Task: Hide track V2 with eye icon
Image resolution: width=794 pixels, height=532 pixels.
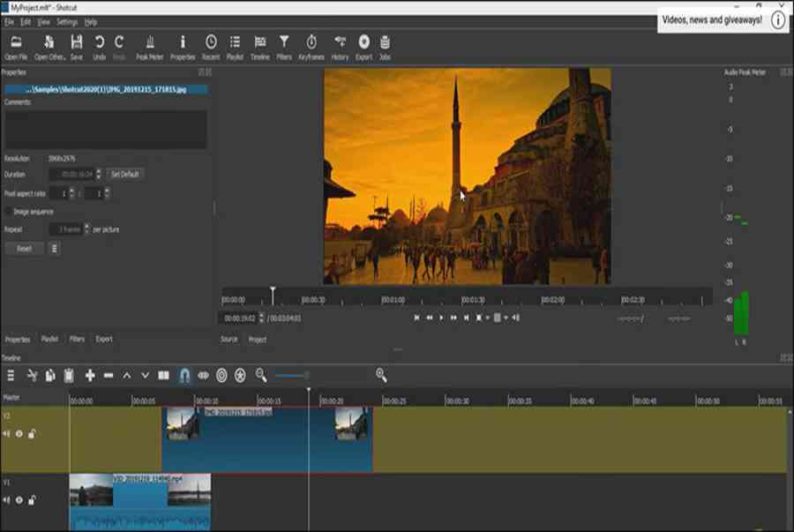Action: [x=19, y=434]
